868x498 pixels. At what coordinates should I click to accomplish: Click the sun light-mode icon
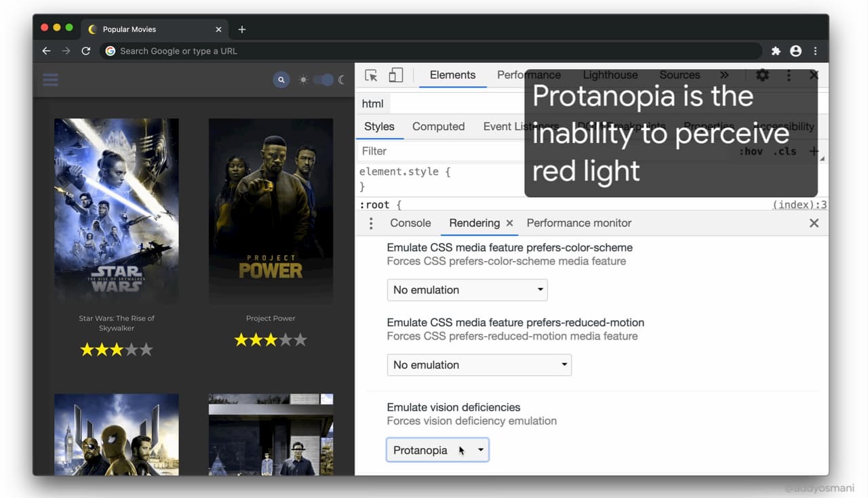pos(303,80)
